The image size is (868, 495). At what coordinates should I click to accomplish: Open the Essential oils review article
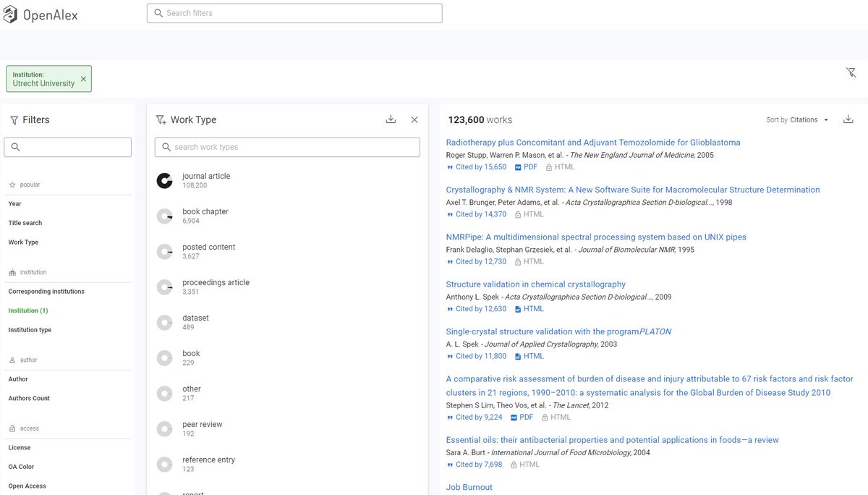coord(613,440)
